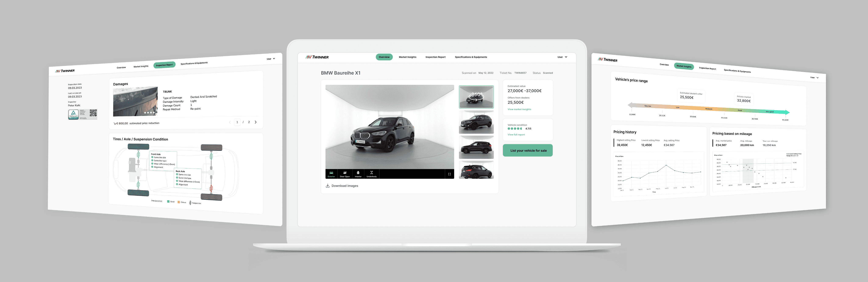The image size is (868, 282).
Task: Click the Twinner logo in the Market Insights window
Action: pos(608,60)
